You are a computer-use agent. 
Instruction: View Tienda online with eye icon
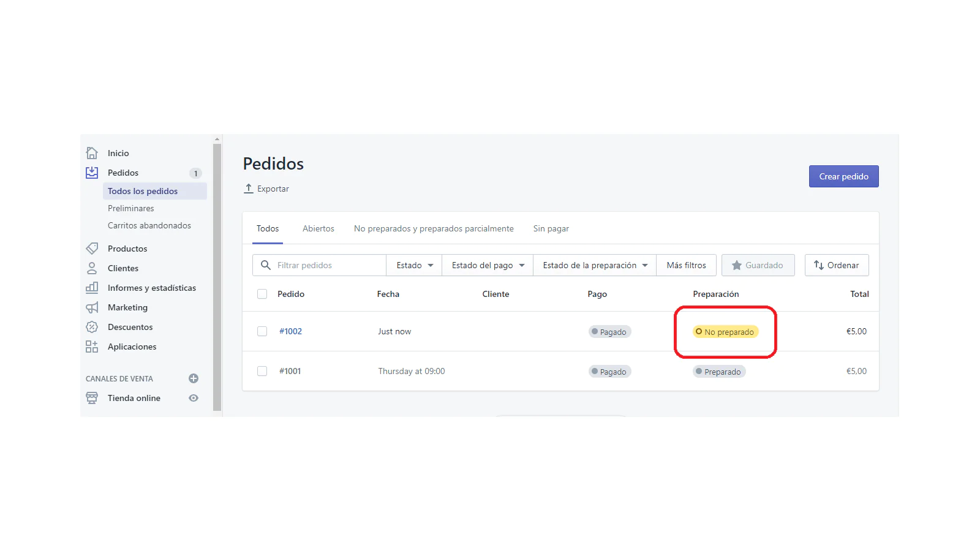coord(194,398)
